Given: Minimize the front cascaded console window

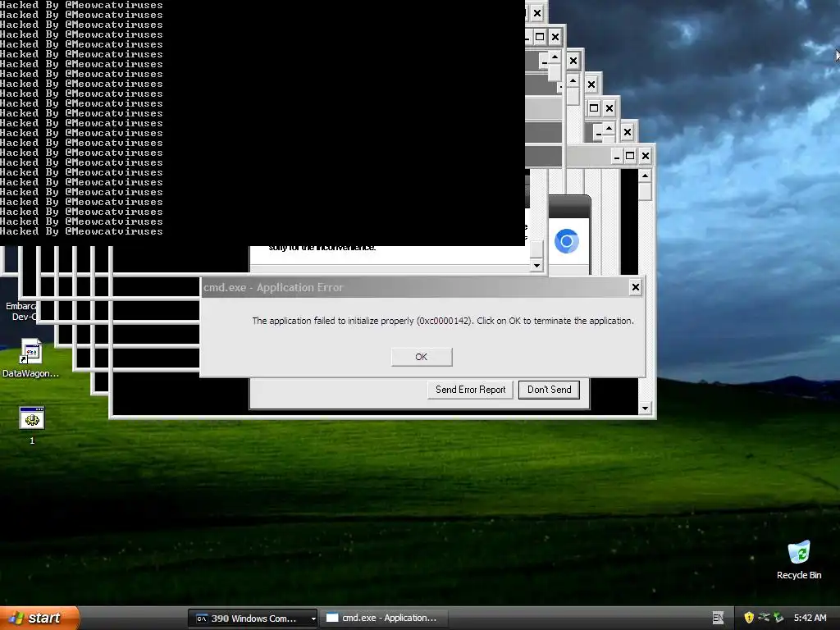Looking at the screenshot, I should [x=617, y=156].
